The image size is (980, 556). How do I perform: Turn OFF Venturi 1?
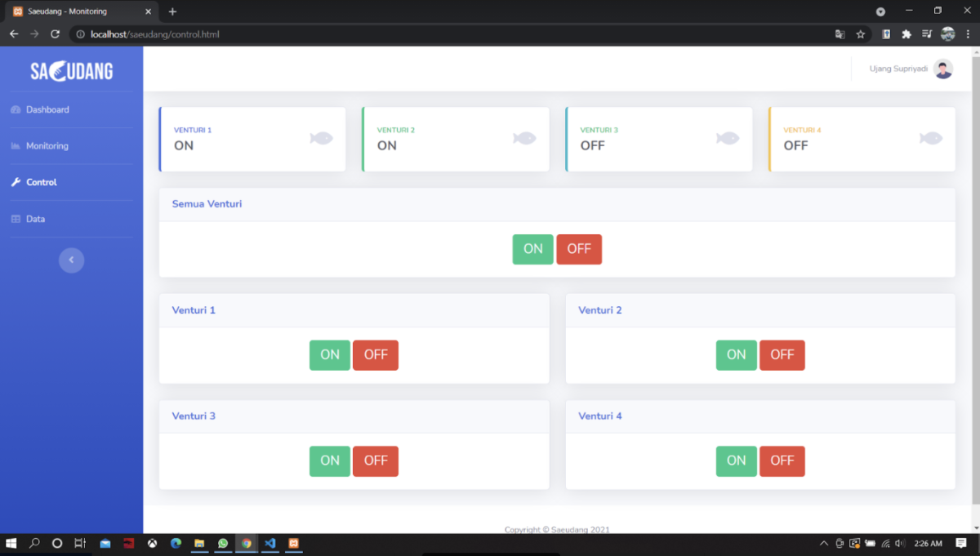tap(376, 355)
